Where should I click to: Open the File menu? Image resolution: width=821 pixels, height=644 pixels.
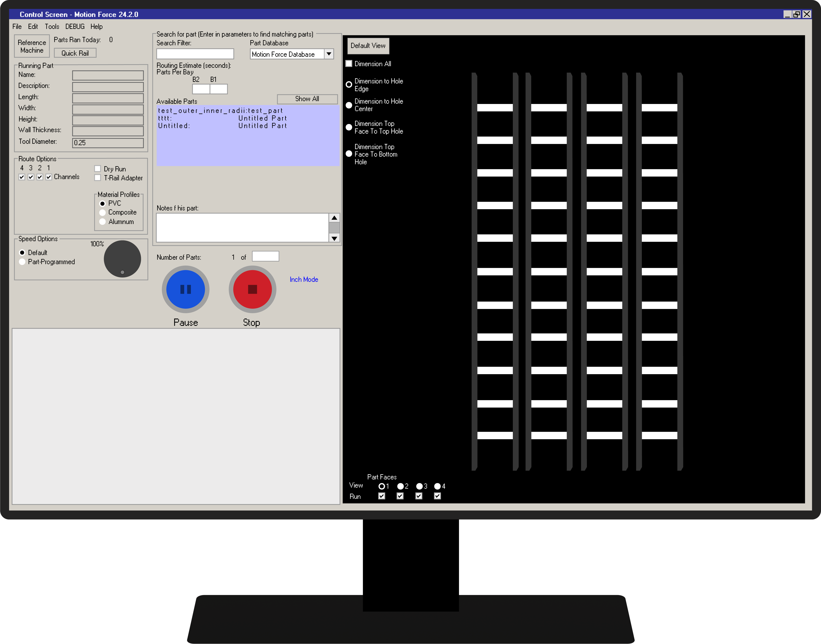click(x=17, y=26)
